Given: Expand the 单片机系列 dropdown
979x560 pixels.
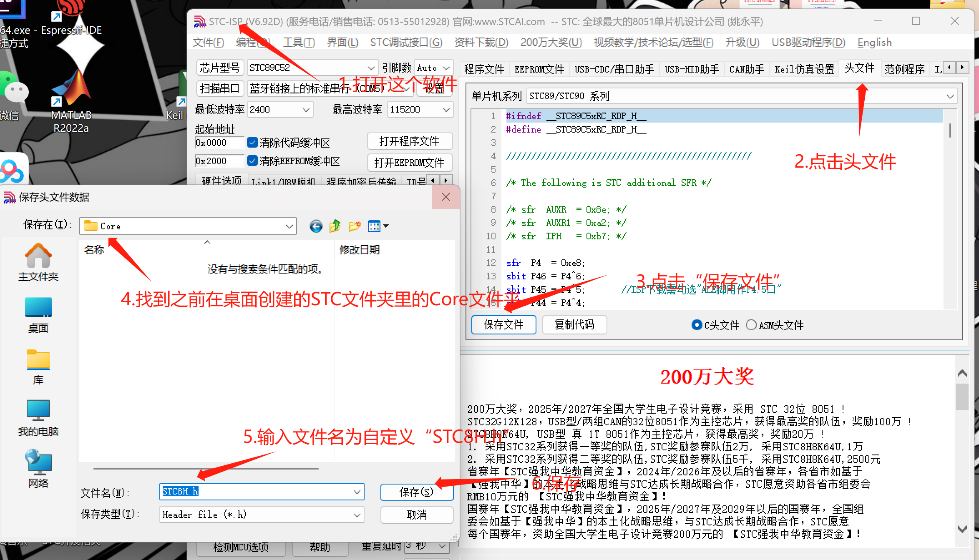Looking at the screenshot, I should point(950,96).
